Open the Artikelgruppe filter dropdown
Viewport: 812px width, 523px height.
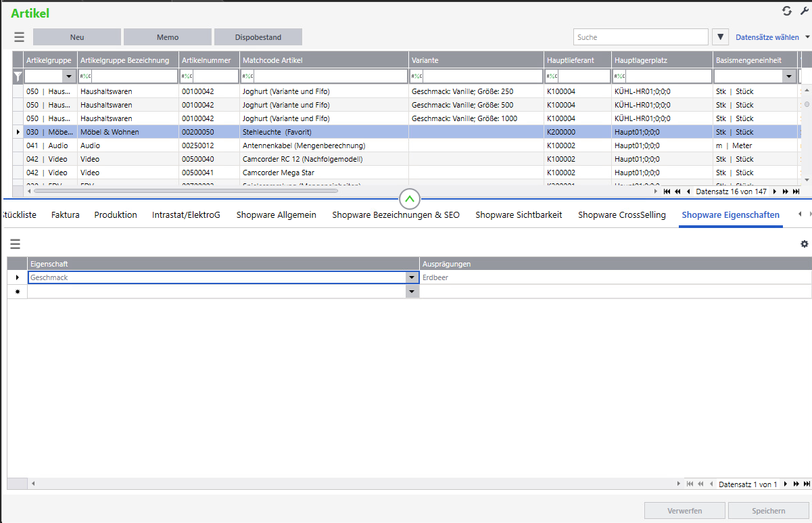click(x=68, y=76)
